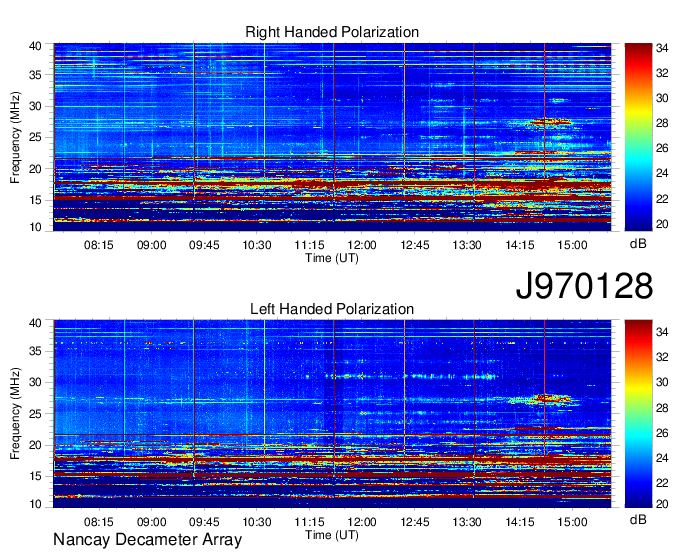Click the "09:00" tick on the right-handed plot

click(151, 245)
